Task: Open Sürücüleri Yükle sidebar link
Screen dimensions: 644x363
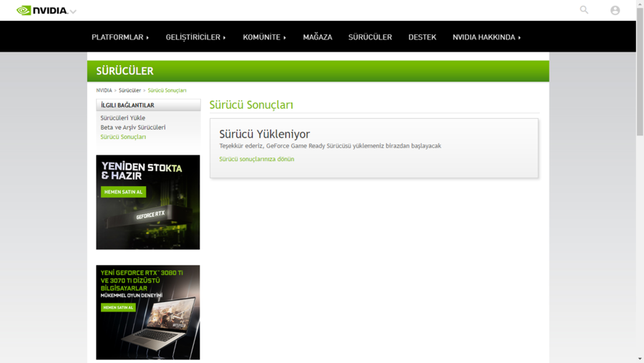Action: (123, 118)
